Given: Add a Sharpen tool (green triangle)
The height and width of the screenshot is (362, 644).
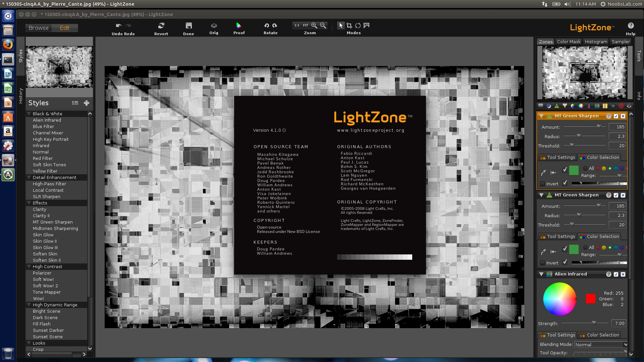Looking at the screenshot, I should [x=557, y=106].
